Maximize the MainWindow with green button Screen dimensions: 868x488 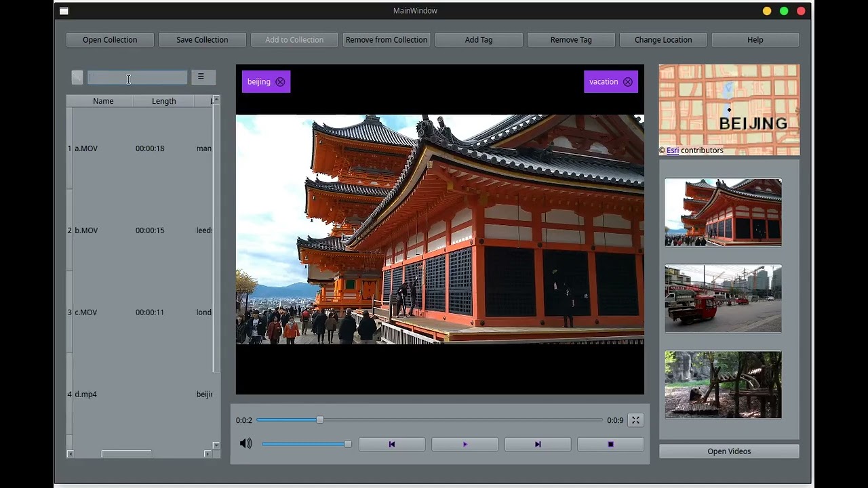[x=784, y=11]
